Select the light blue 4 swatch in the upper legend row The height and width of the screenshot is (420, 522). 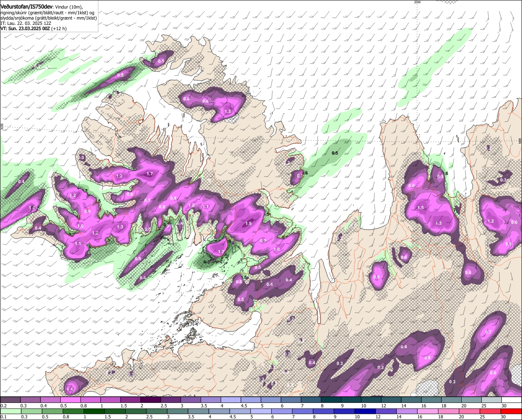pyautogui.click(x=231, y=400)
